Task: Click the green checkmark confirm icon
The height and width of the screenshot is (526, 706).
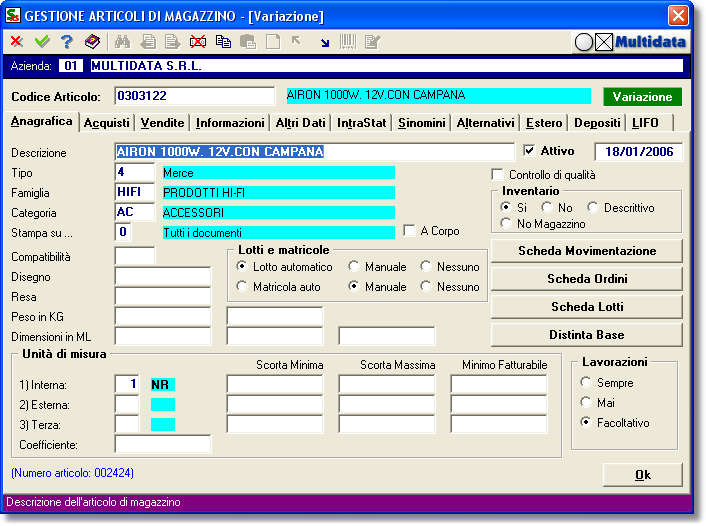Action: 42,41
